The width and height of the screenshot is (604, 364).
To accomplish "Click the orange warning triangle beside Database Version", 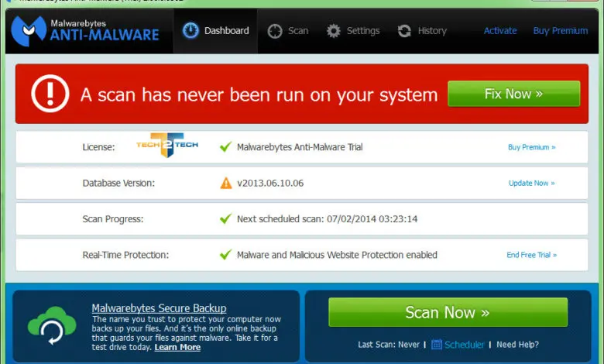I will point(226,183).
